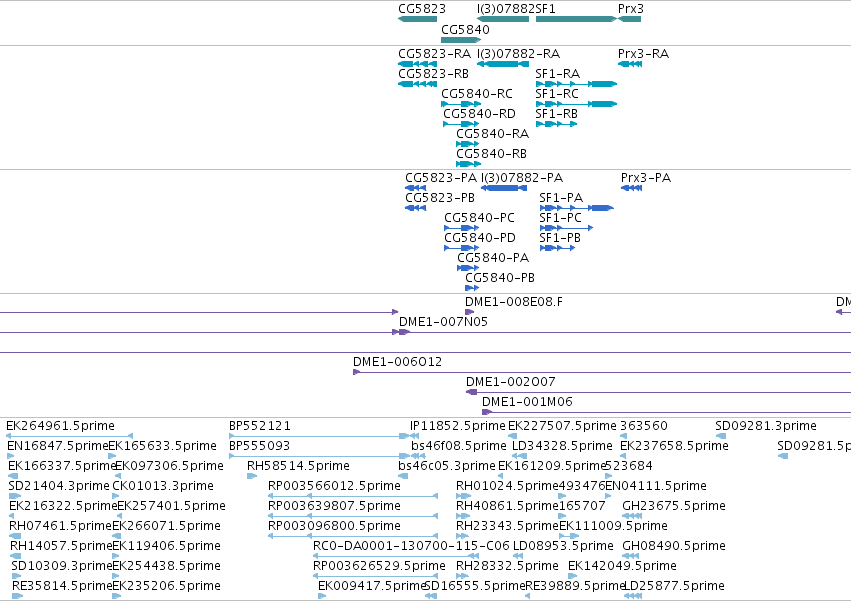Click GH08490.5prime EST label
This screenshot has width=851, height=601.
coord(674,546)
